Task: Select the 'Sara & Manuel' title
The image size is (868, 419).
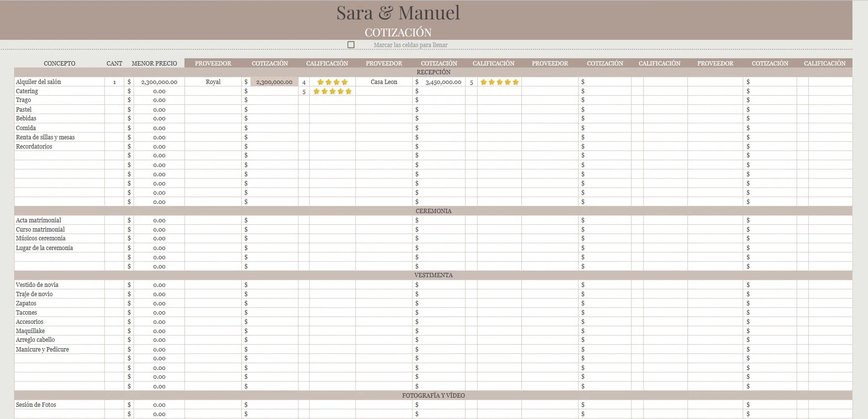Action: 398,13
